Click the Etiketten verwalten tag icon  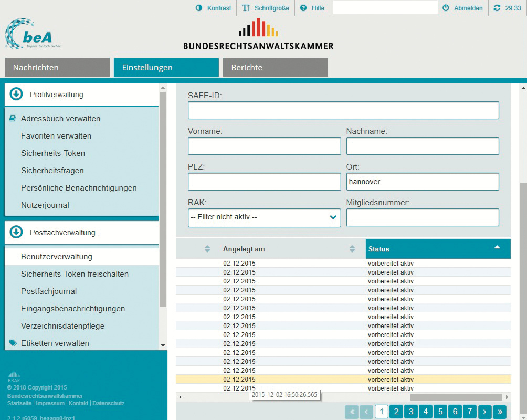(x=13, y=343)
